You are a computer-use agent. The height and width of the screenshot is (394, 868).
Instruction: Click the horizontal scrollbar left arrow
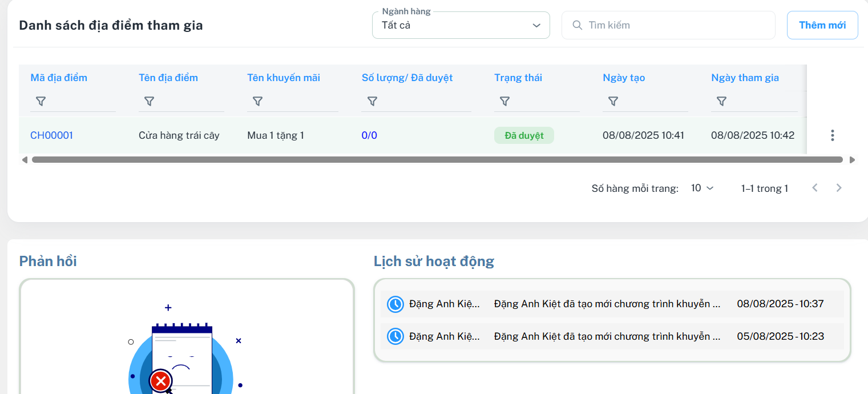[x=25, y=160]
